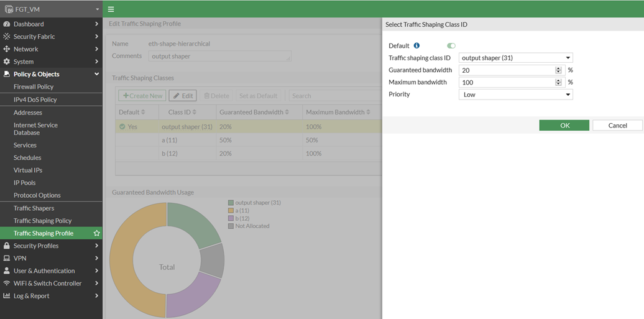Click the Maximum bandwidth input field
The image size is (644, 319).
coord(507,82)
